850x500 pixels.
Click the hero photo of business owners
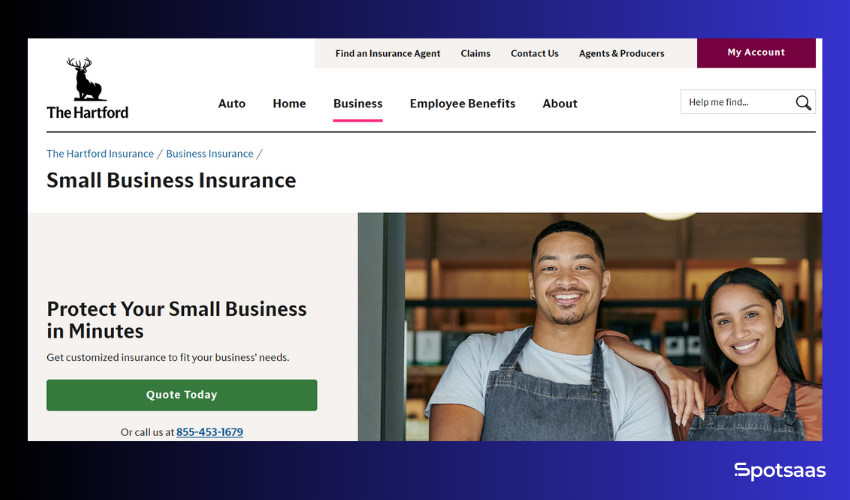[590, 326]
